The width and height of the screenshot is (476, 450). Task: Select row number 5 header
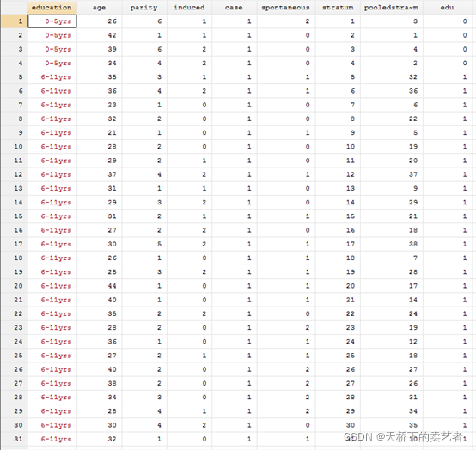tap(15, 76)
